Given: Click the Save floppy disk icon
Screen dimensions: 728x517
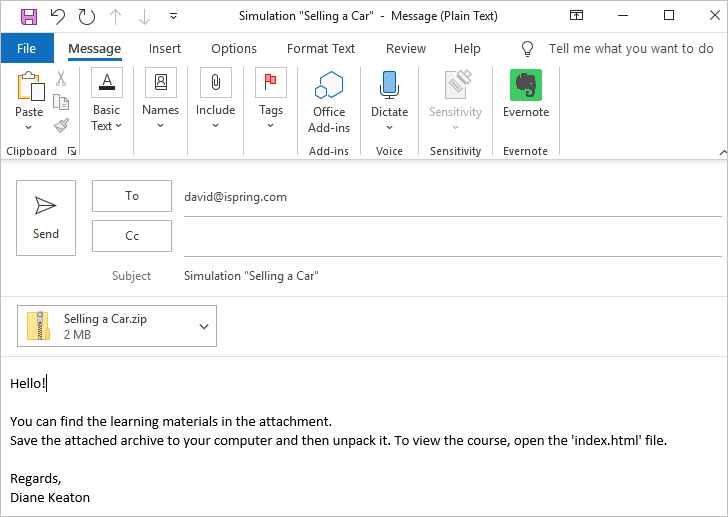Looking at the screenshot, I should pos(28,17).
